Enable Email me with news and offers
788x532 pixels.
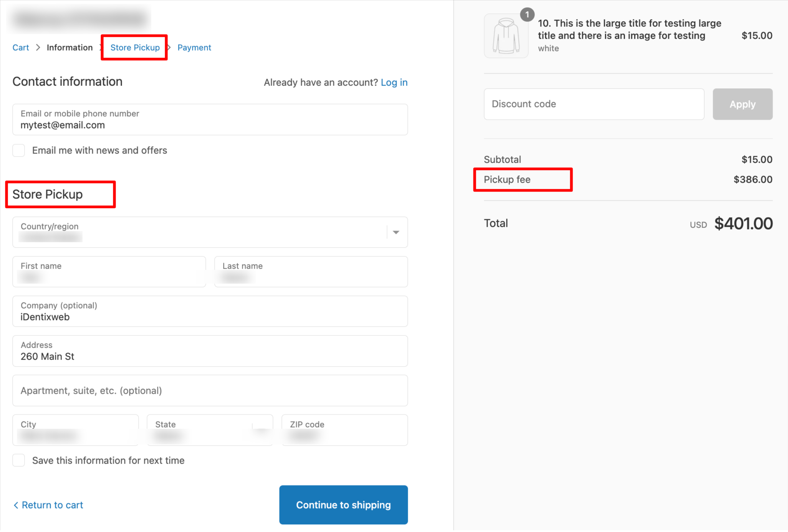19,150
